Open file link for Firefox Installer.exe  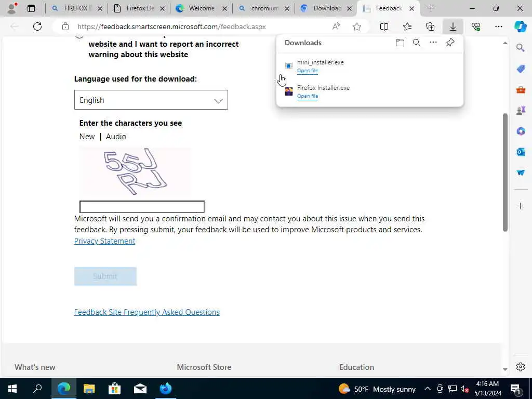(x=308, y=96)
